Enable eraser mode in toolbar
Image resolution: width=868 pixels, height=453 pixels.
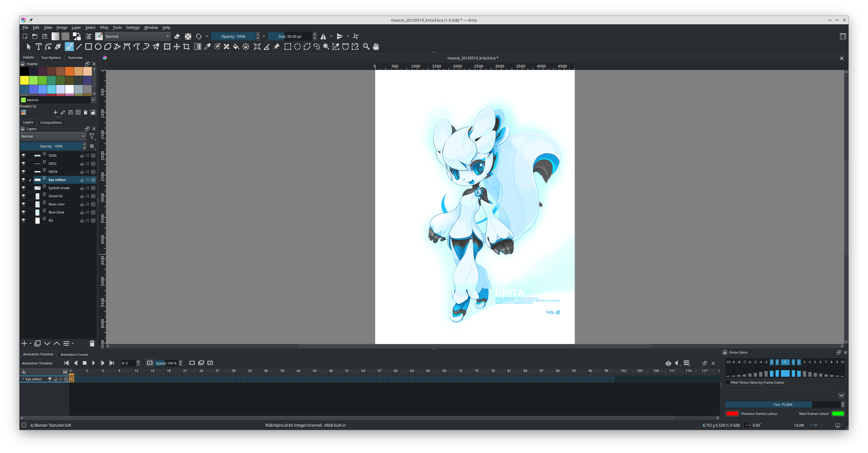(x=177, y=36)
